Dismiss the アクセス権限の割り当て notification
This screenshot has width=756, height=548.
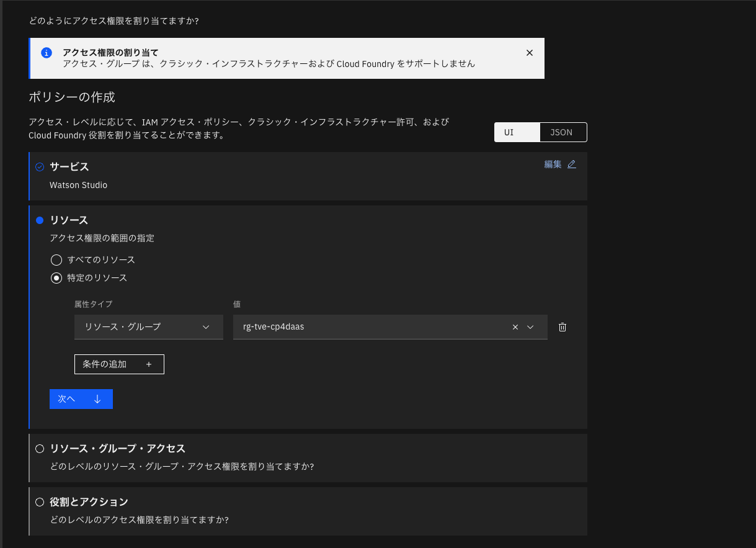pos(529,53)
